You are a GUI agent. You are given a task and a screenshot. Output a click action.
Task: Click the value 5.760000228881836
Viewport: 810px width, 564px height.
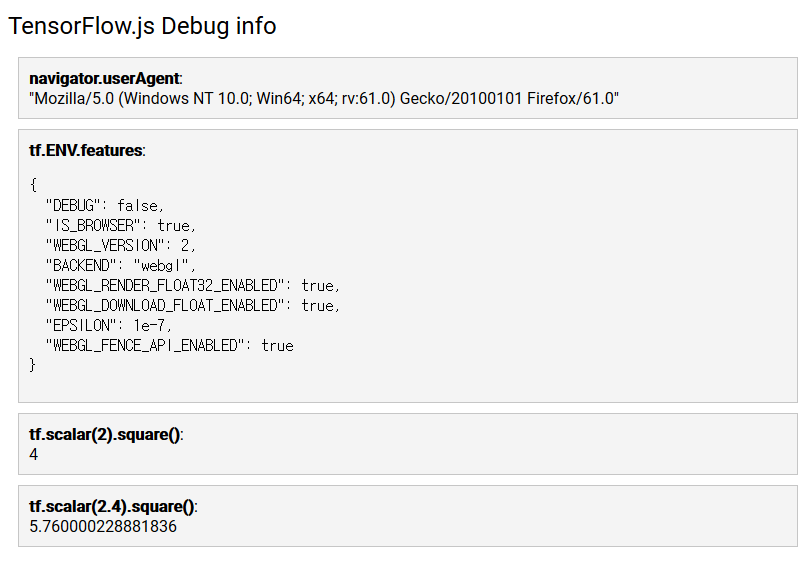103,526
